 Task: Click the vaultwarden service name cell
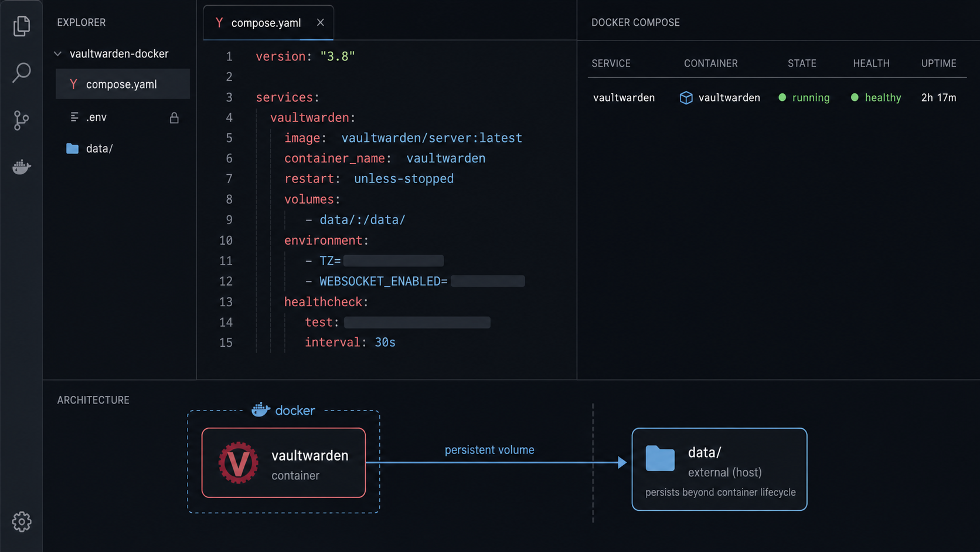(624, 97)
